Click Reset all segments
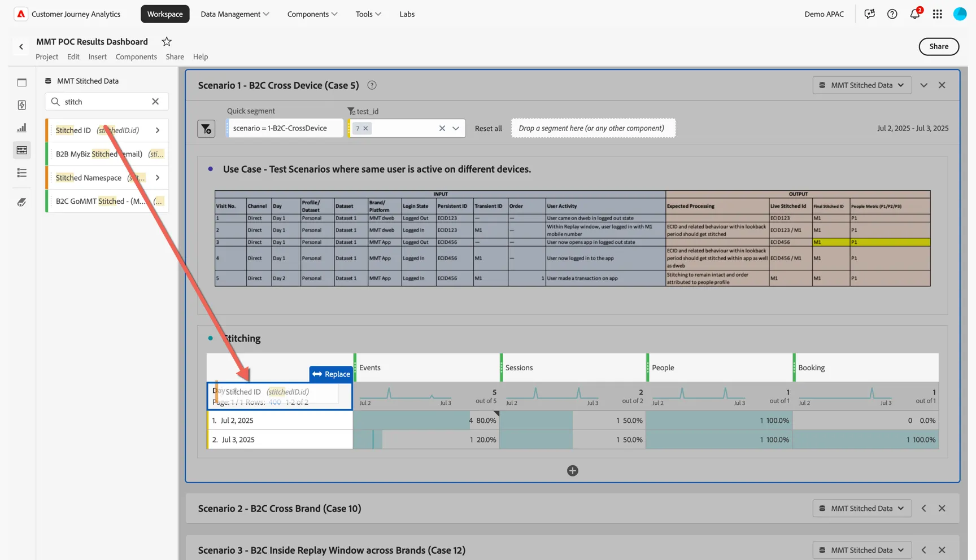This screenshot has width=976, height=560. tap(488, 128)
